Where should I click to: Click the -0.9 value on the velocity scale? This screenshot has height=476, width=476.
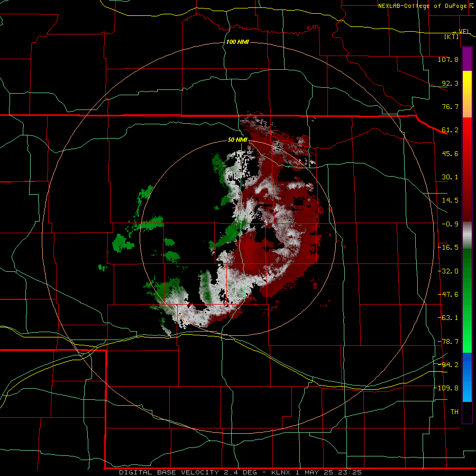[450, 224]
